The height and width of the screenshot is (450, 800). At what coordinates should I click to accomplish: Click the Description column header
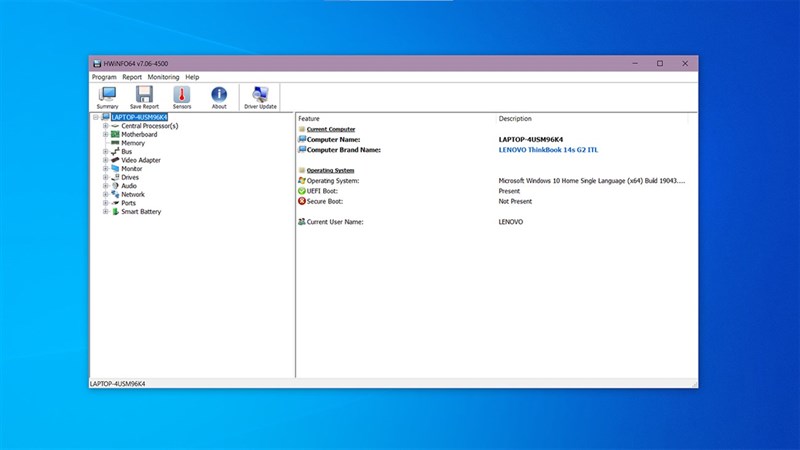(x=515, y=118)
